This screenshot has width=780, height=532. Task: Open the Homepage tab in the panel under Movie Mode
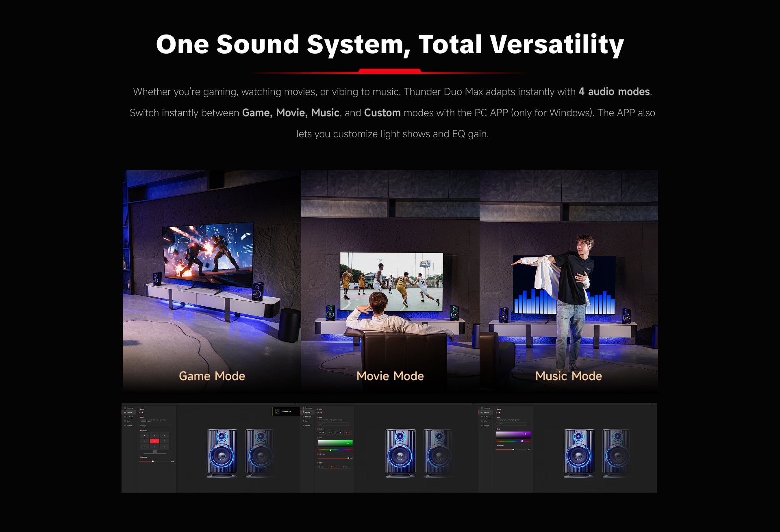[x=308, y=408]
